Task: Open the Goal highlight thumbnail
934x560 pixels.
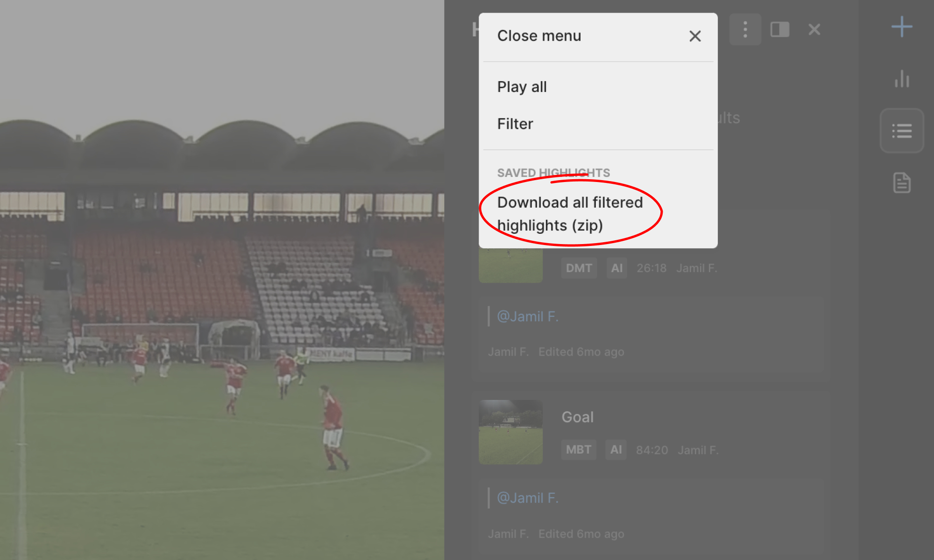Action: (x=511, y=432)
